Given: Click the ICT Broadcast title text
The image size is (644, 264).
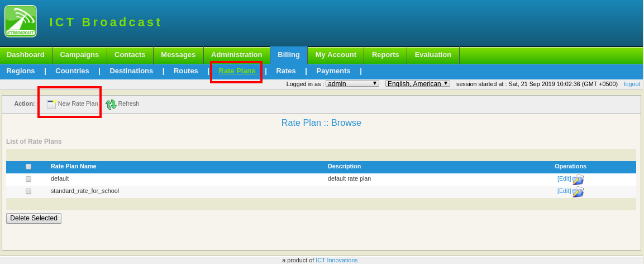Looking at the screenshot, I should [106, 22].
